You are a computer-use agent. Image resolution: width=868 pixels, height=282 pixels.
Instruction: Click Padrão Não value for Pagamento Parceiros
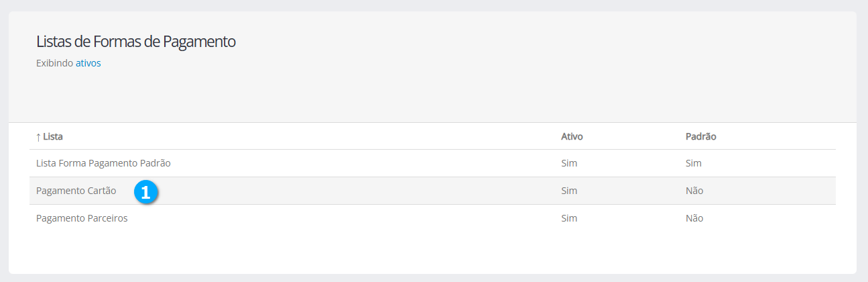tap(694, 218)
